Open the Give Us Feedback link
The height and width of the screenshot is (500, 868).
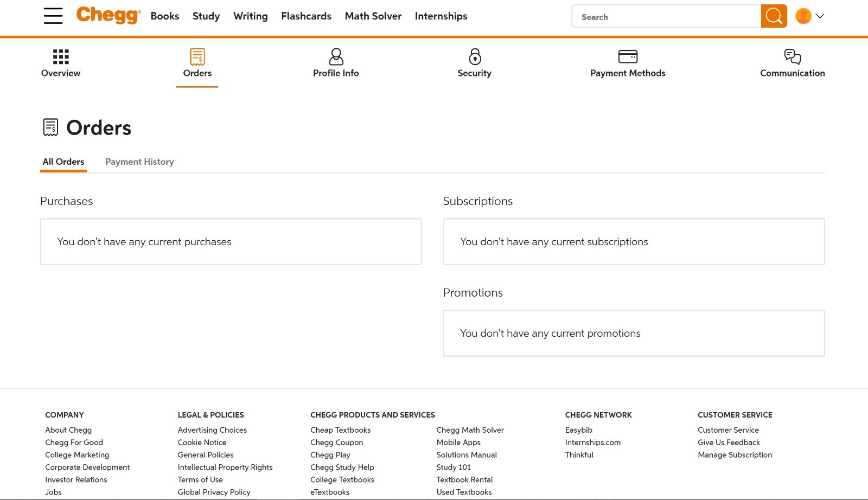click(x=729, y=443)
